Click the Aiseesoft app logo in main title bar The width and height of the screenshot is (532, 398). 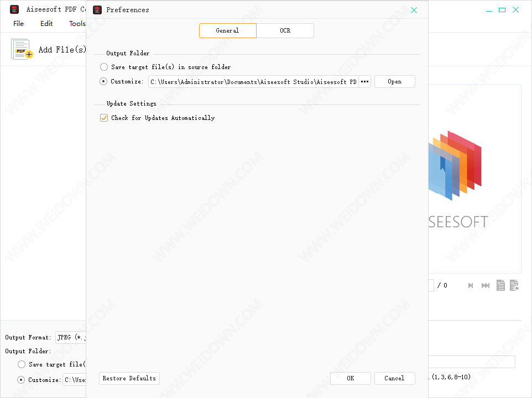click(x=14, y=9)
